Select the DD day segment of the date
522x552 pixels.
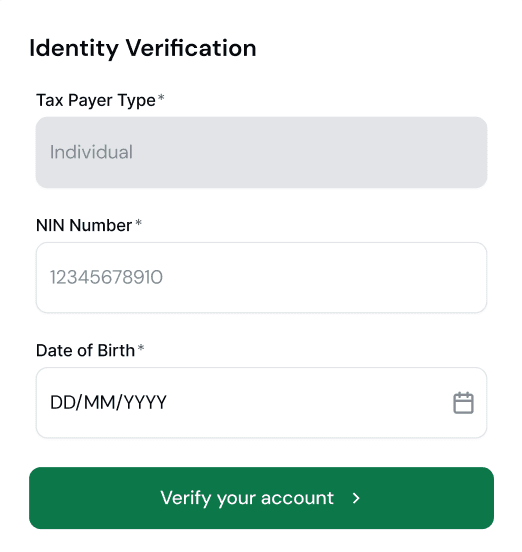point(63,403)
